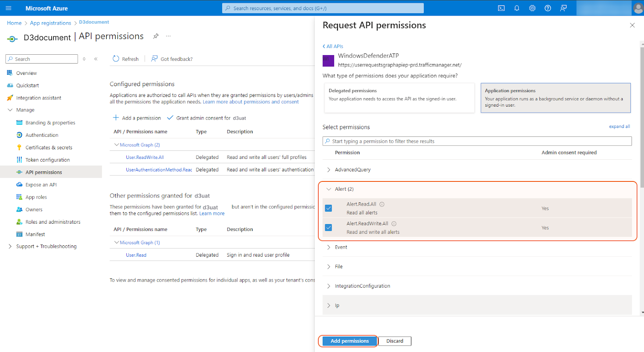
Task: Click the Discard button
Action: coord(394,341)
